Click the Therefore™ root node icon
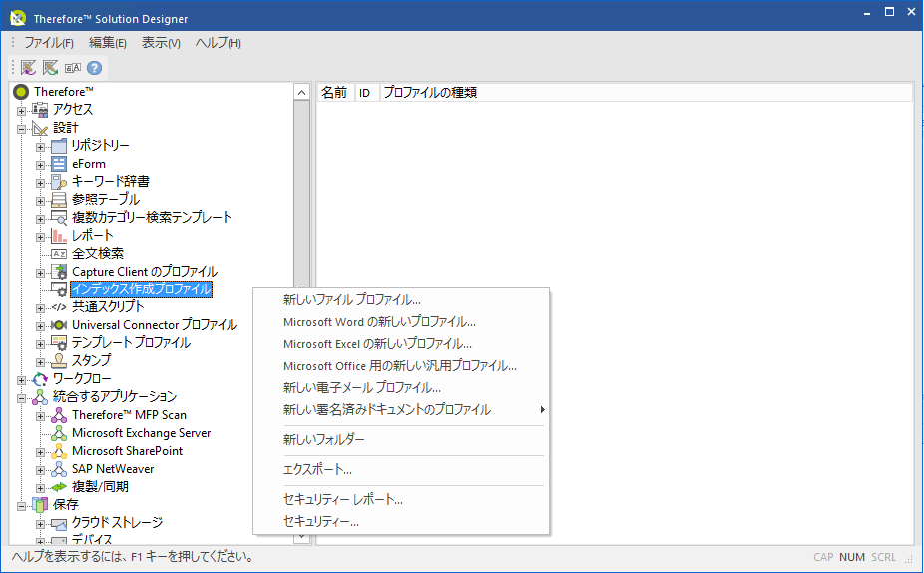 (21, 92)
